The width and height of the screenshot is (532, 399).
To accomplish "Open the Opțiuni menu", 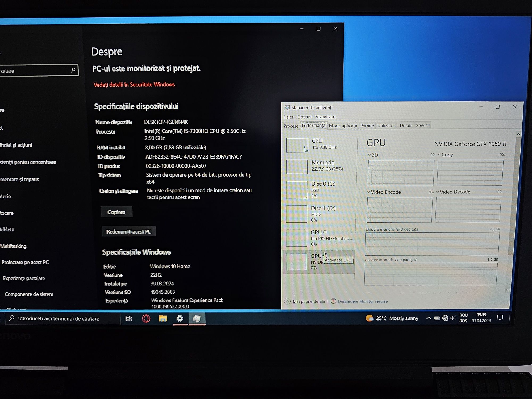I will pos(304,117).
